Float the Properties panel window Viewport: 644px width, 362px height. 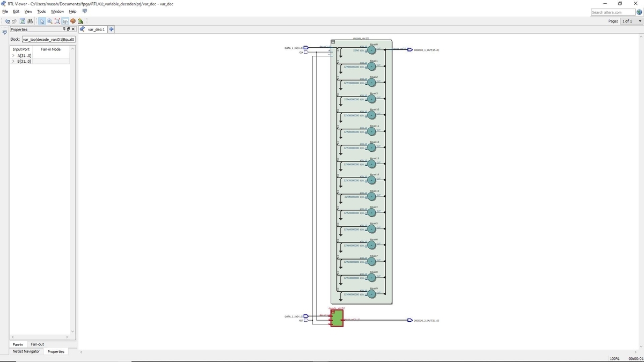click(x=69, y=29)
